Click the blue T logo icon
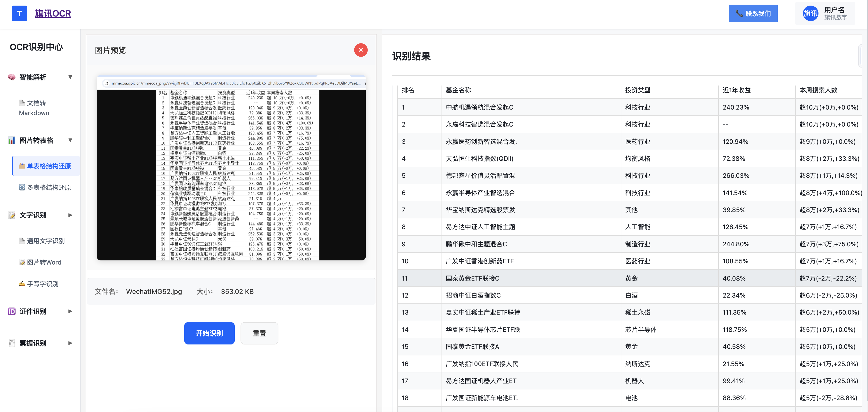The width and height of the screenshot is (868, 412). (x=19, y=14)
